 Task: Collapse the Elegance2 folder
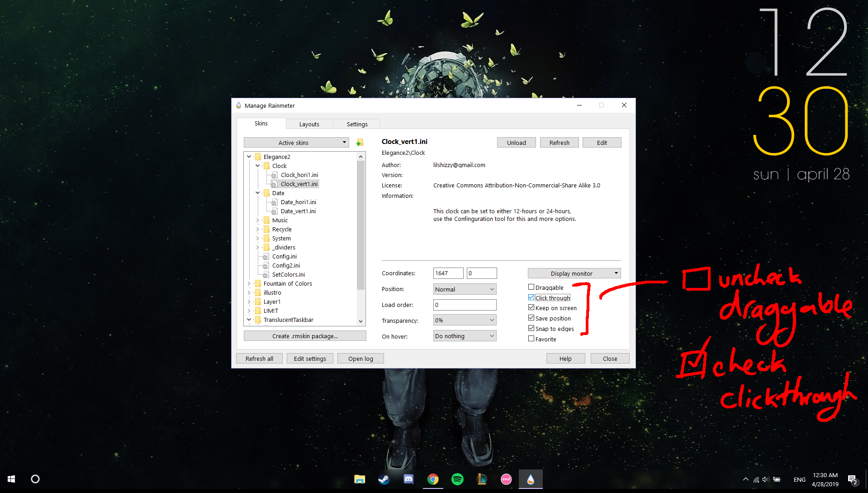tap(249, 157)
